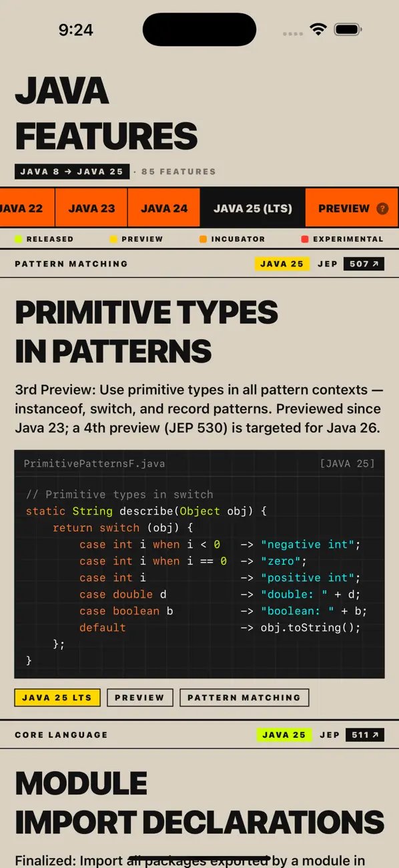Select the PATTERN MATCHING tag below the code

coord(244,698)
